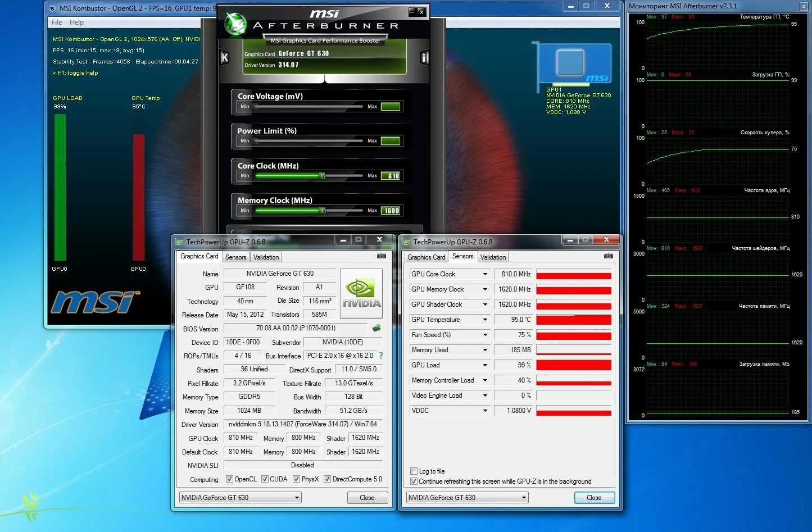Open Help menu in MSI Kombustor
The height and width of the screenshot is (532, 812).
point(76,22)
